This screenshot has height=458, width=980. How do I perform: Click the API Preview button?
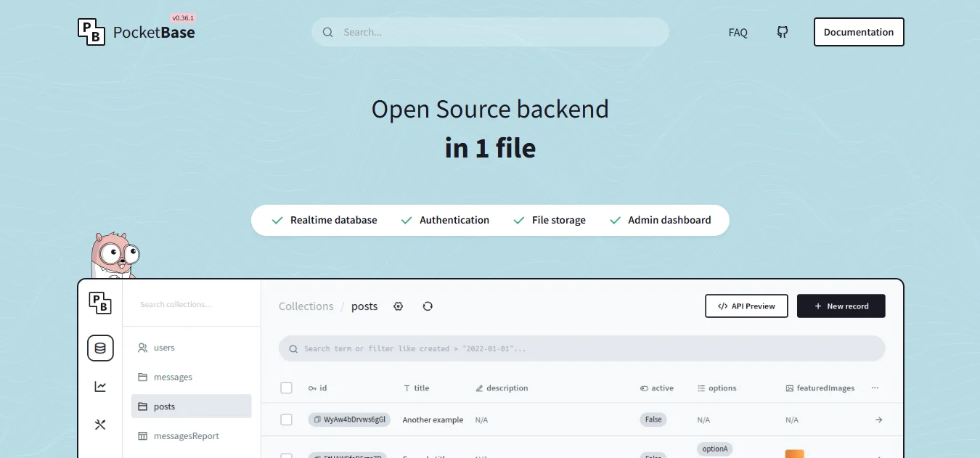coord(746,306)
